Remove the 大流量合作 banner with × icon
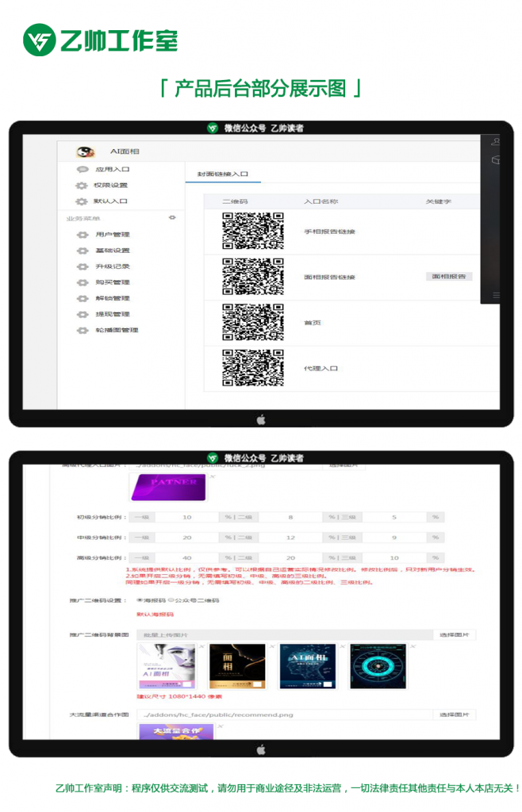Screen dimensions: 522x812 click(x=220, y=726)
